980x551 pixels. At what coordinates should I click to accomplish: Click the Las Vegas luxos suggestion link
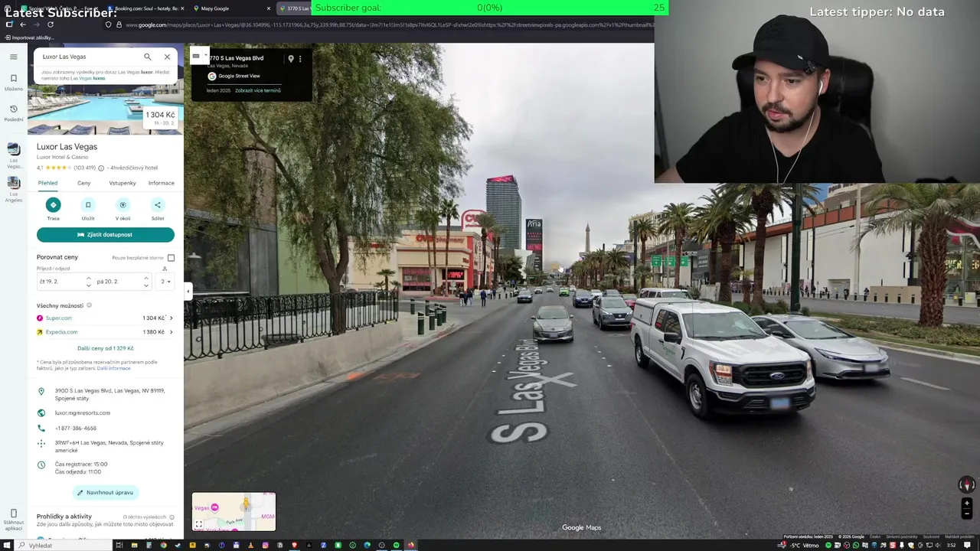[x=88, y=78]
